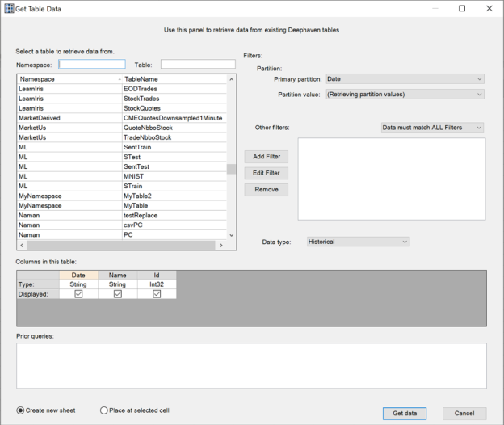Click the Get data button
The image size is (504, 425).
[405, 413]
